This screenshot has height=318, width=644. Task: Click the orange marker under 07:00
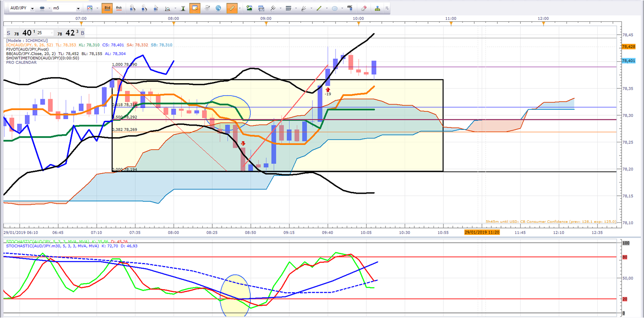[81, 24]
